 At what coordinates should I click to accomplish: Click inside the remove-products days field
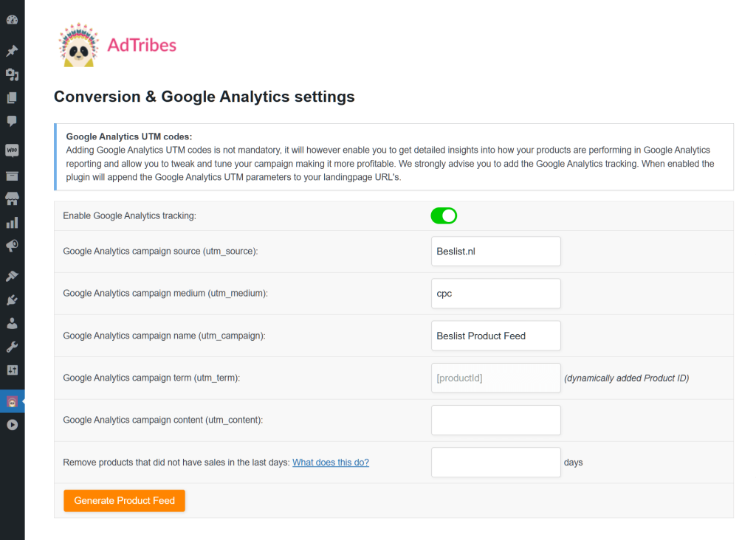[495, 462]
